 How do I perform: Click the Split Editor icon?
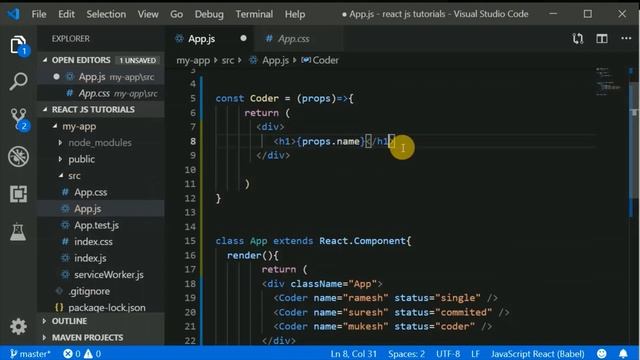pyautogui.click(x=602, y=39)
